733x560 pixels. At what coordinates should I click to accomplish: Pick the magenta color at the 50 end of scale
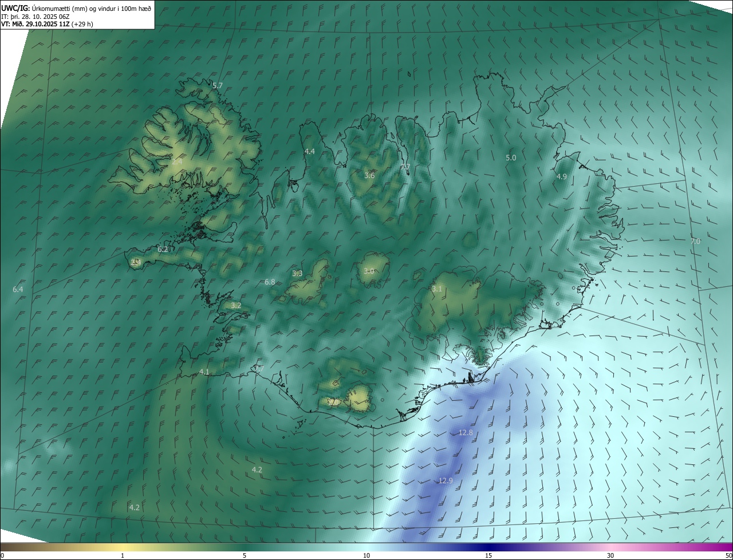click(x=728, y=547)
